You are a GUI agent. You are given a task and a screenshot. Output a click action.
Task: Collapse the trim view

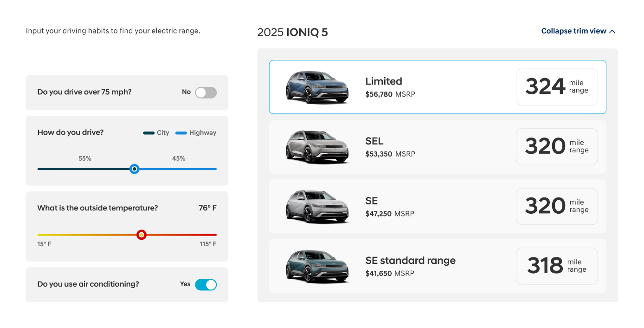(x=573, y=31)
